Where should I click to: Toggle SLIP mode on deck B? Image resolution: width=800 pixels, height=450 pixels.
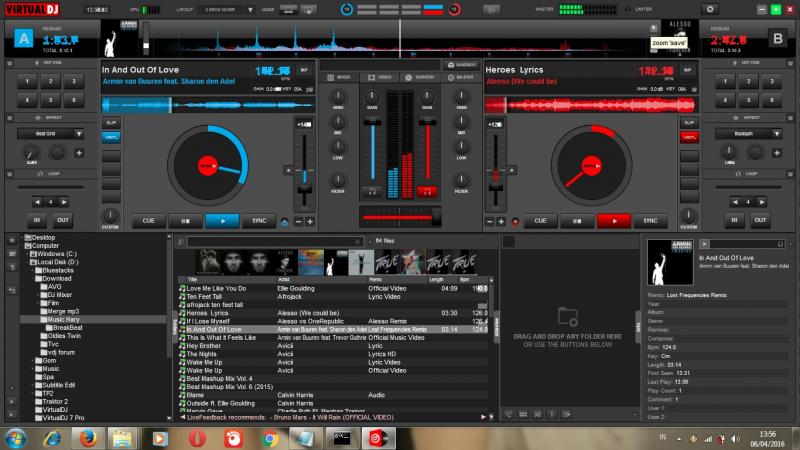689,123
